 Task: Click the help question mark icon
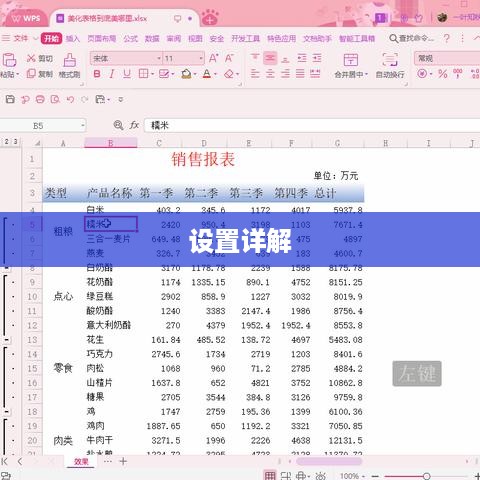tap(447, 38)
